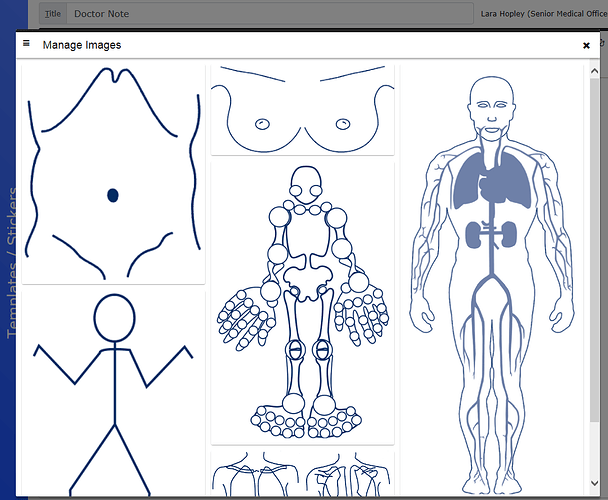The image size is (608, 500).
Task: Click the head of the anatomical body
Action: tap(489, 105)
